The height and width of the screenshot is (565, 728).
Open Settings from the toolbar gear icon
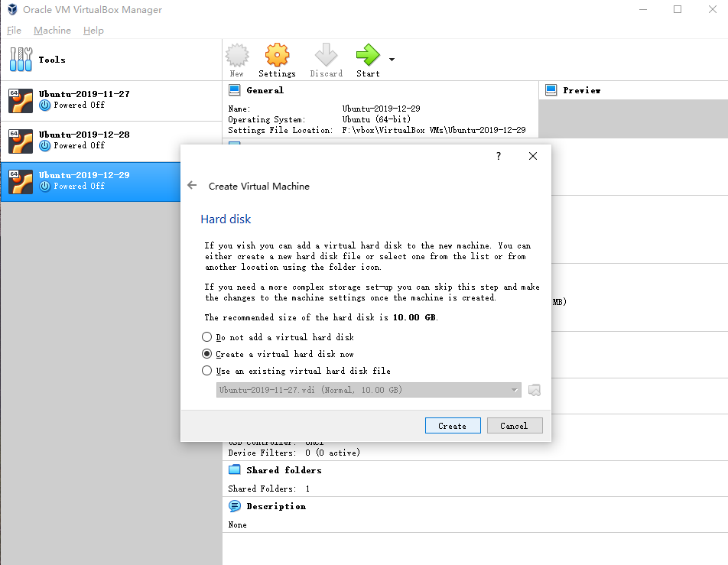[x=277, y=60]
